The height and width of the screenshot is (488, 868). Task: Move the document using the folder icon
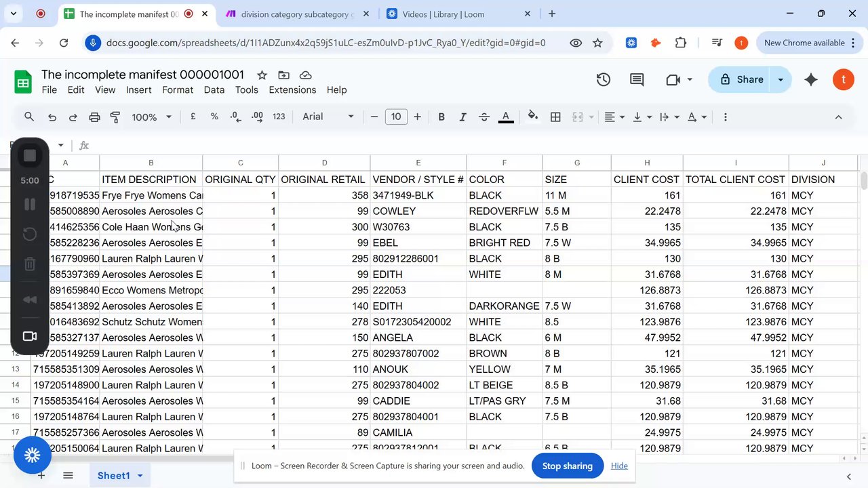click(283, 75)
